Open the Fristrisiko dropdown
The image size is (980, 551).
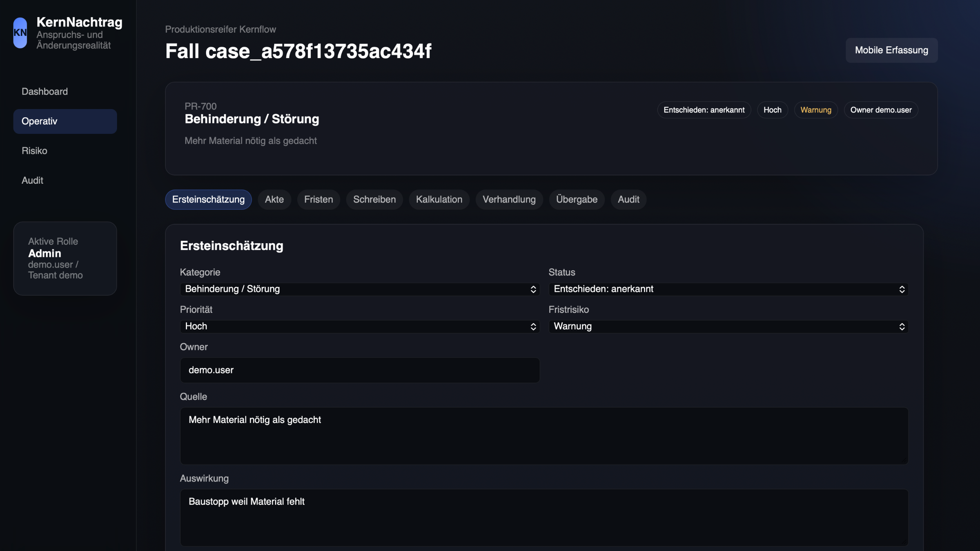(728, 327)
